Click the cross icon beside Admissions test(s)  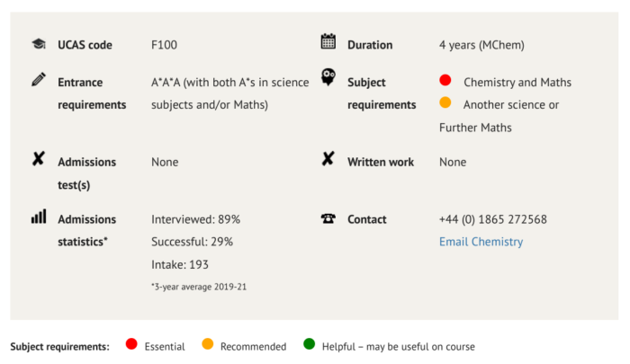coord(39,159)
